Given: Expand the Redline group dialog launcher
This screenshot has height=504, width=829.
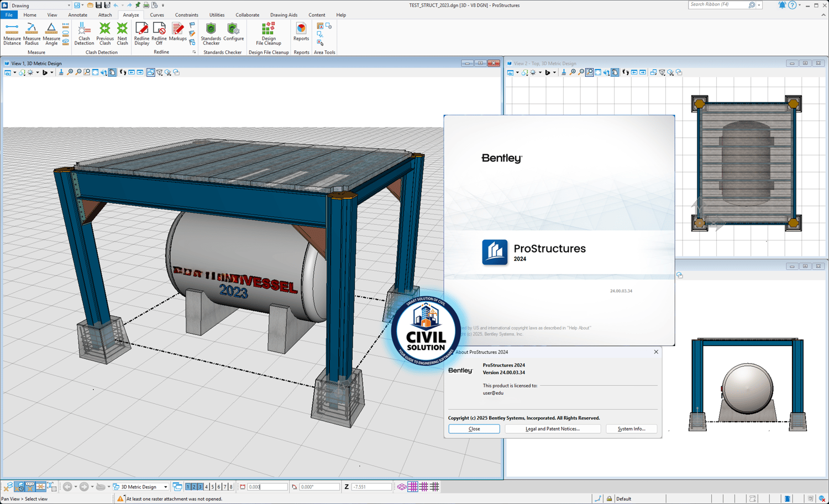Looking at the screenshot, I should [194, 53].
